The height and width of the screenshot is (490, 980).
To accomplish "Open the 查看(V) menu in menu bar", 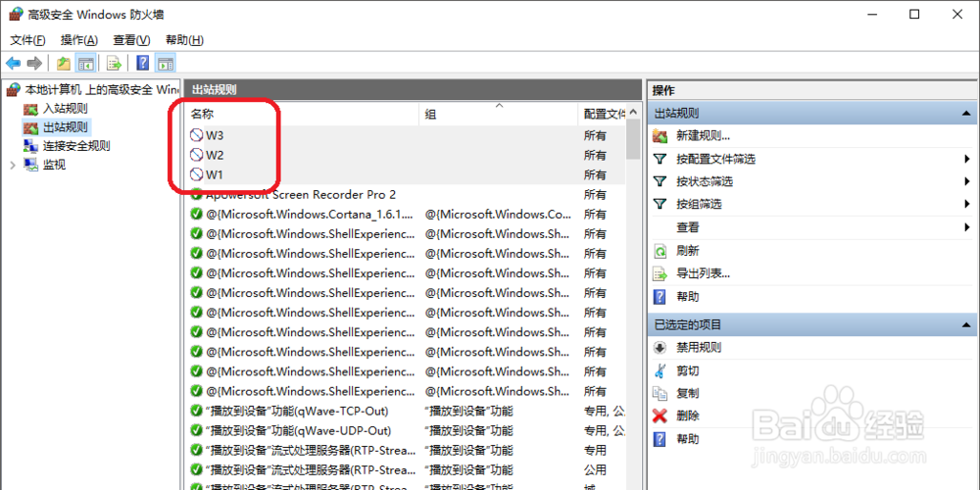I will click(132, 40).
